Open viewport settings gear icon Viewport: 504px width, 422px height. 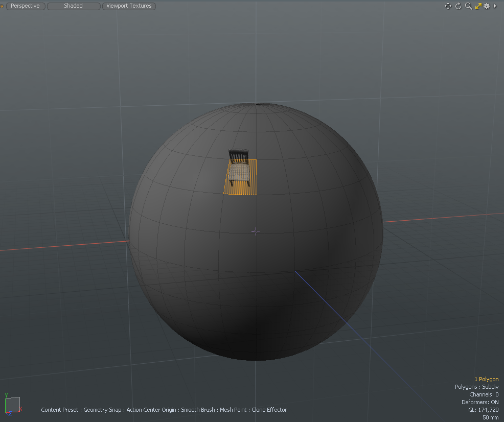coord(487,6)
